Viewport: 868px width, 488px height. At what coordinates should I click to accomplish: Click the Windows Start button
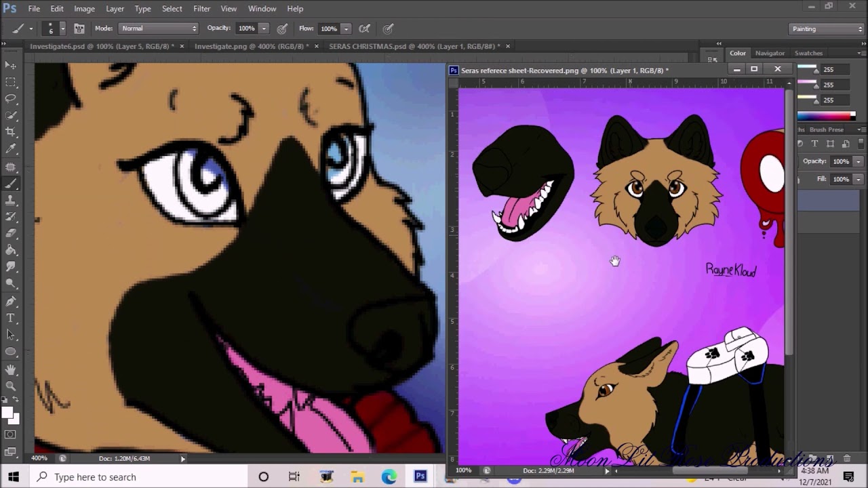point(14,477)
